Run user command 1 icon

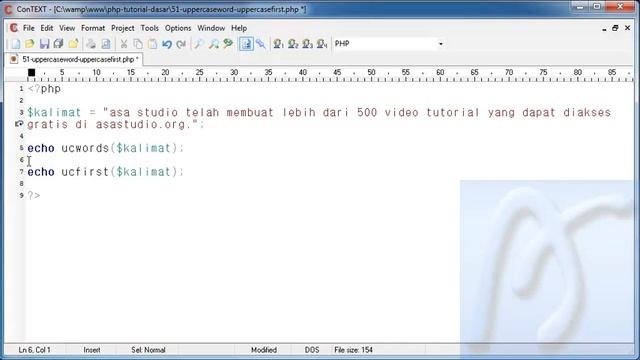point(278,44)
